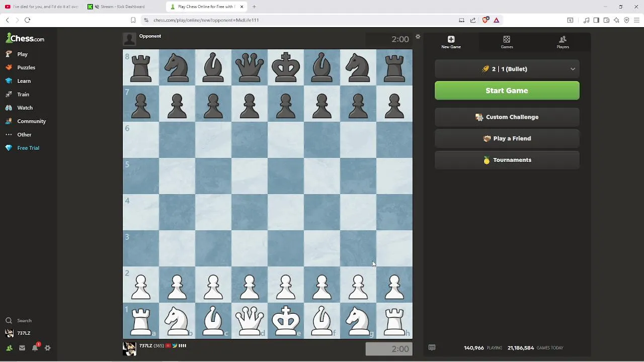The width and height of the screenshot is (644, 362).
Task: Click the browser forward arrow
Action: pos(17,20)
